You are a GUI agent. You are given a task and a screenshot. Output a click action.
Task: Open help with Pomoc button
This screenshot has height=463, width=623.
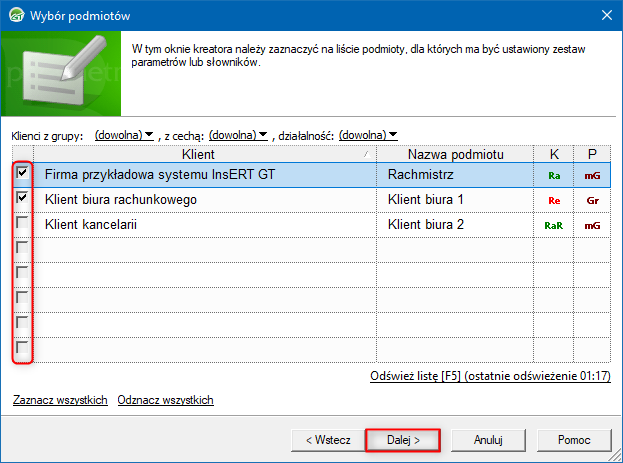pyautogui.click(x=574, y=440)
